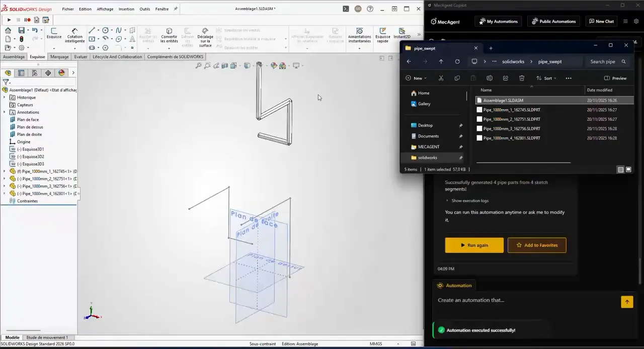Open the Aimantations instantanées dropdown arrow
Image resolution: width=644 pixels, height=349 pixels.
point(359,48)
